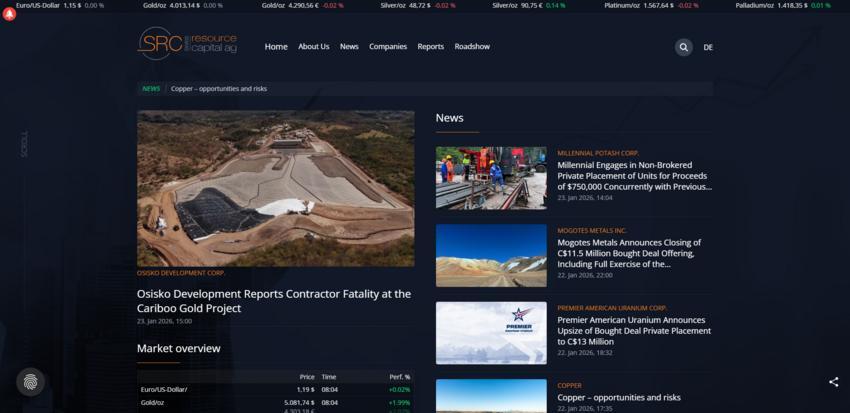850x413 pixels.
Task: Click the Gold/oz row in market table
Action: [x=275, y=403]
